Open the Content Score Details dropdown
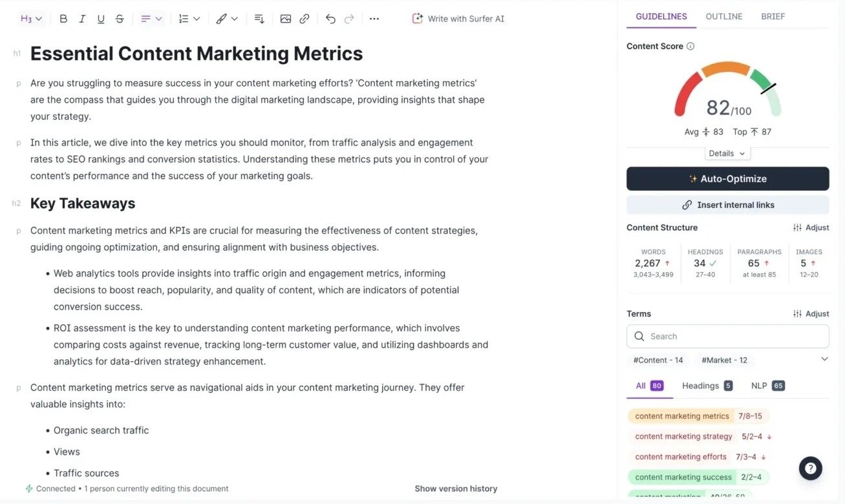This screenshot has height=504, width=845. (727, 153)
